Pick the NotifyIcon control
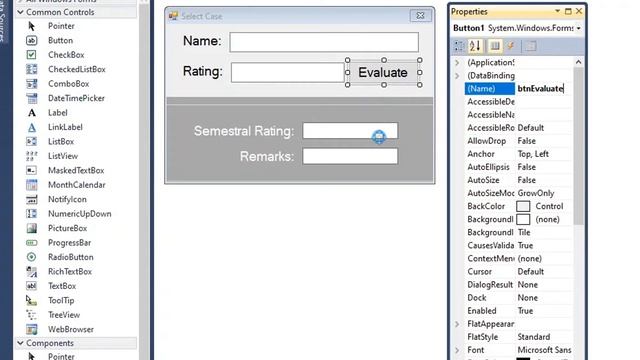640x360 pixels. tap(67, 200)
